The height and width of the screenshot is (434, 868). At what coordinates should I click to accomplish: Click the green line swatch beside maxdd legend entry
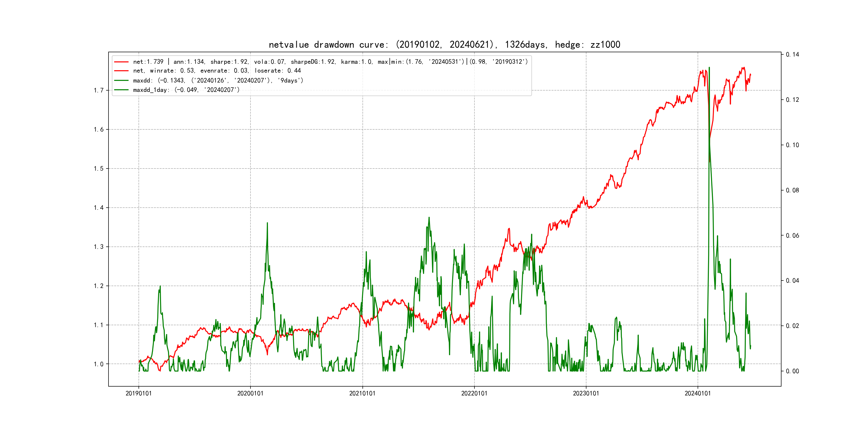pyautogui.click(x=121, y=81)
